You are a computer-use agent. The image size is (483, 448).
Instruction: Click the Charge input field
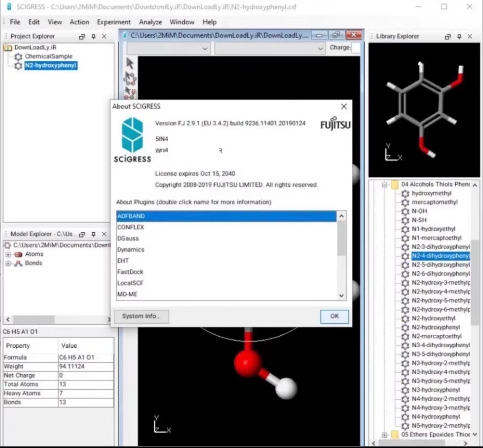pyautogui.click(x=356, y=48)
